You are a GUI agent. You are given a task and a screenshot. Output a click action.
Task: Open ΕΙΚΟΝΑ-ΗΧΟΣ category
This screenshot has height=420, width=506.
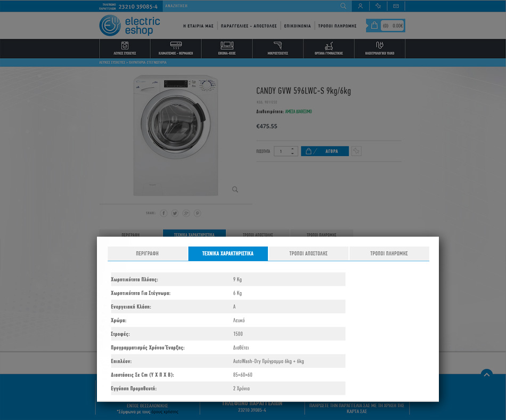click(x=227, y=49)
